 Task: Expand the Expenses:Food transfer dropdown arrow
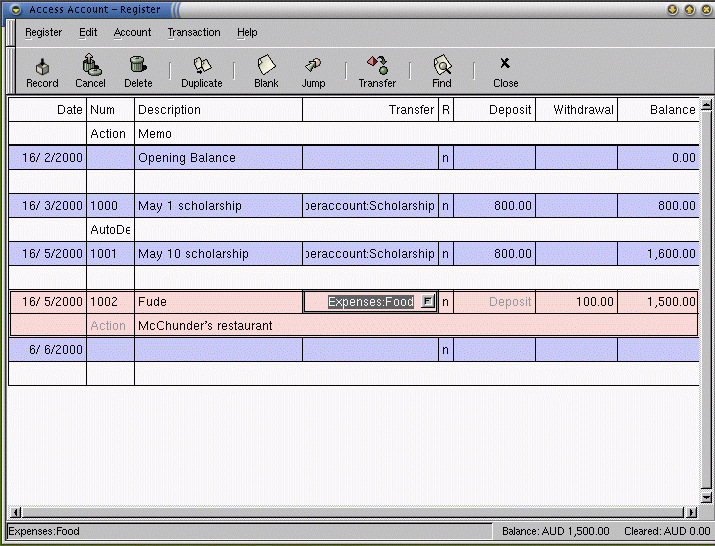pos(427,301)
